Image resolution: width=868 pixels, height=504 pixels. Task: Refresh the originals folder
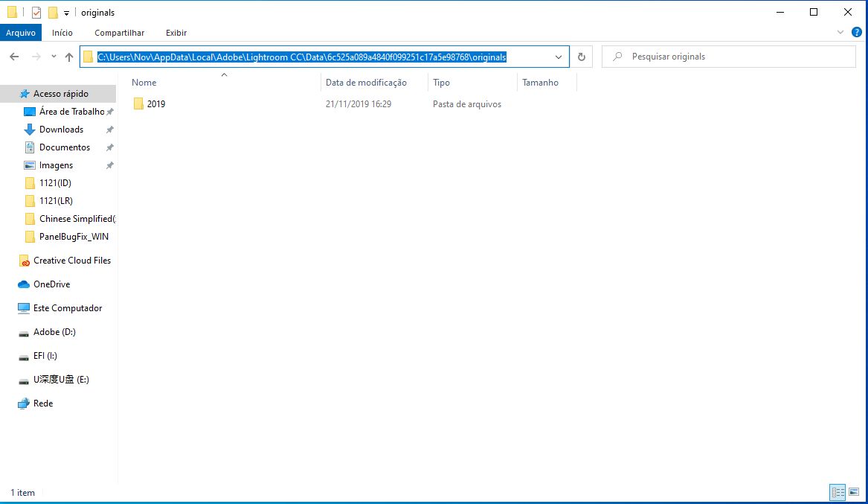tap(581, 57)
